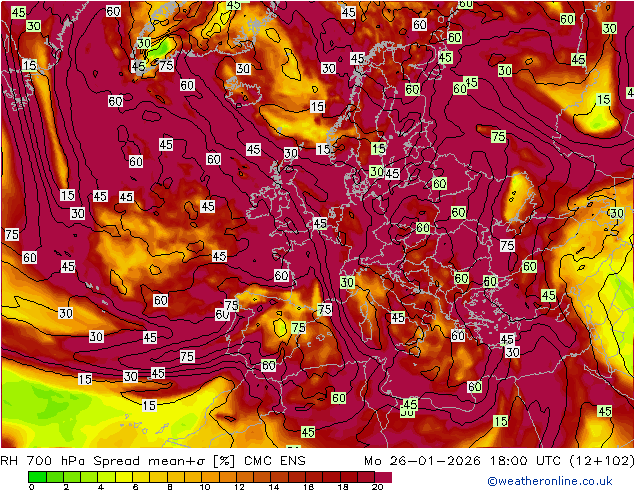Select the yellow legend swatch right of value 6
Viewport: 634px width, 490px height.
pyautogui.click(x=141, y=477)
